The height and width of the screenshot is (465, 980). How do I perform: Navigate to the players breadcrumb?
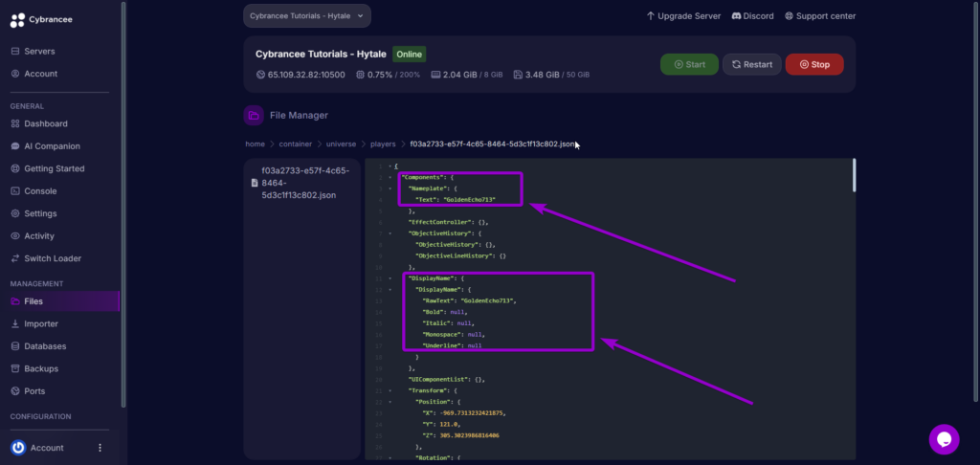[383, 144]
